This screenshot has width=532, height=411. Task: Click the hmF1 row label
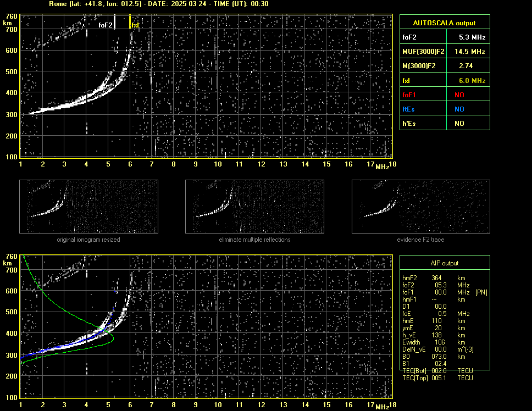click(409, 299)
